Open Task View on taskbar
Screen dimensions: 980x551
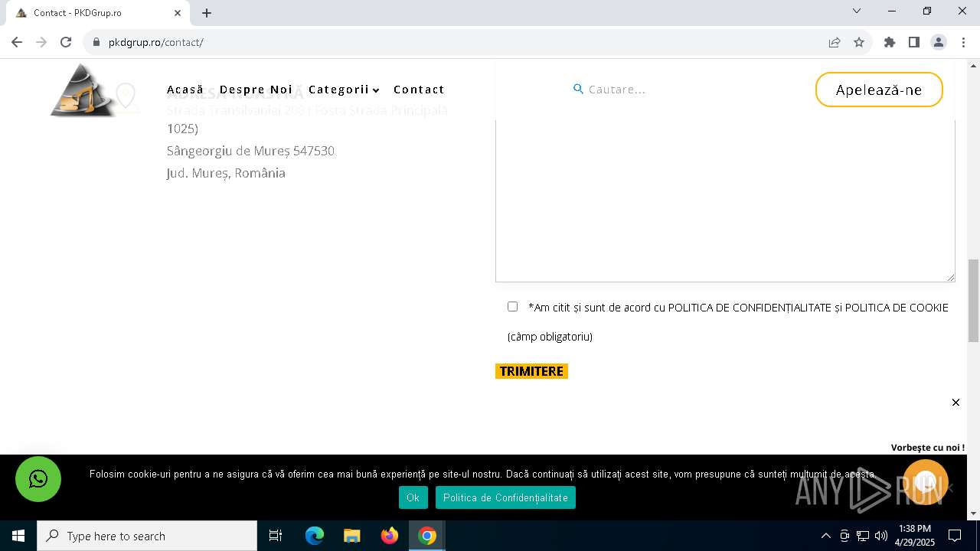(276, 536)
